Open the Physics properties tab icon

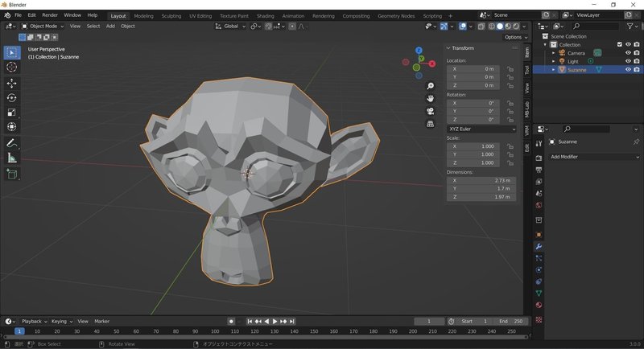(539, 270)
